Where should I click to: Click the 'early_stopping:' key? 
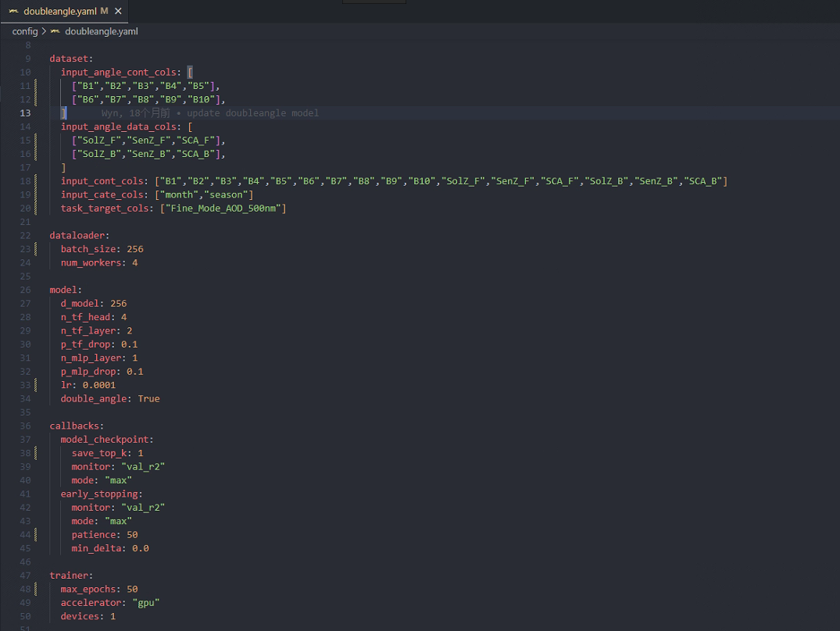pyautogui.click(x=102, y=494)
